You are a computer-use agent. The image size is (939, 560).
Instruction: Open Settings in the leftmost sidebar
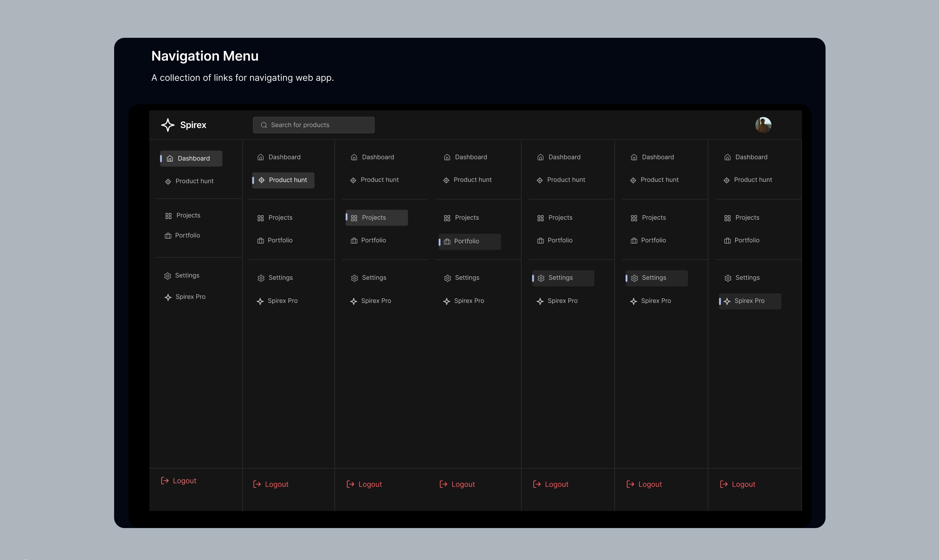(187, 275)
